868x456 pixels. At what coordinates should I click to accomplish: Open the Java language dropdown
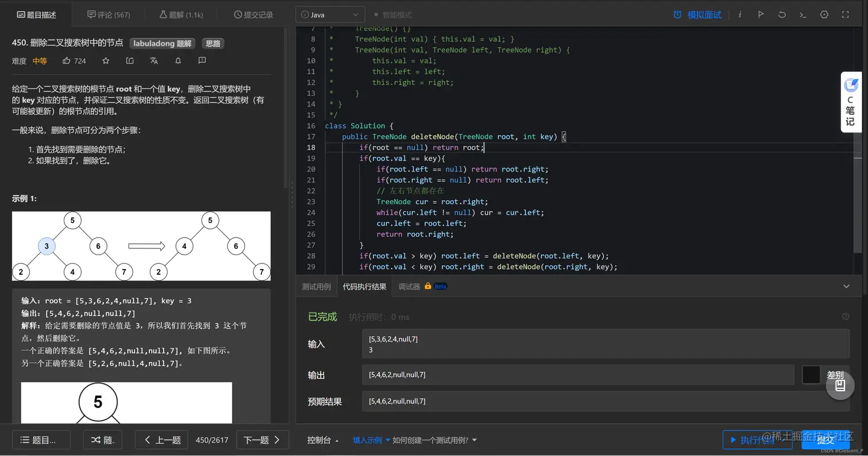(x=330, y=14)
